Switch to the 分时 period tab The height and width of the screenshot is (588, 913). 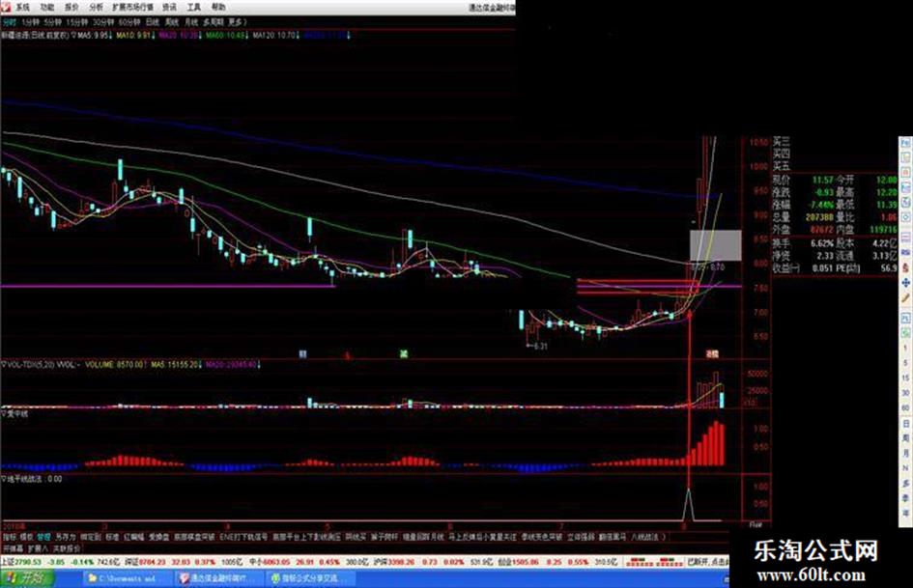click(x=10, y=22)
